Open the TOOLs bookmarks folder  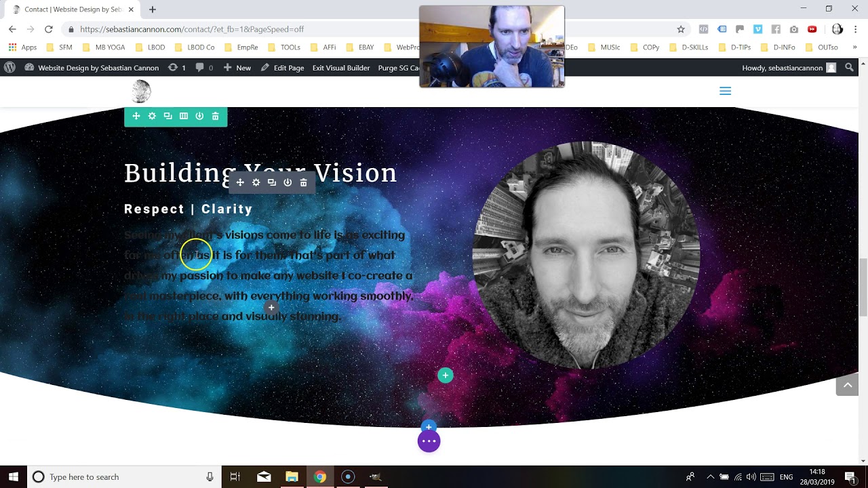click(284, 47)
